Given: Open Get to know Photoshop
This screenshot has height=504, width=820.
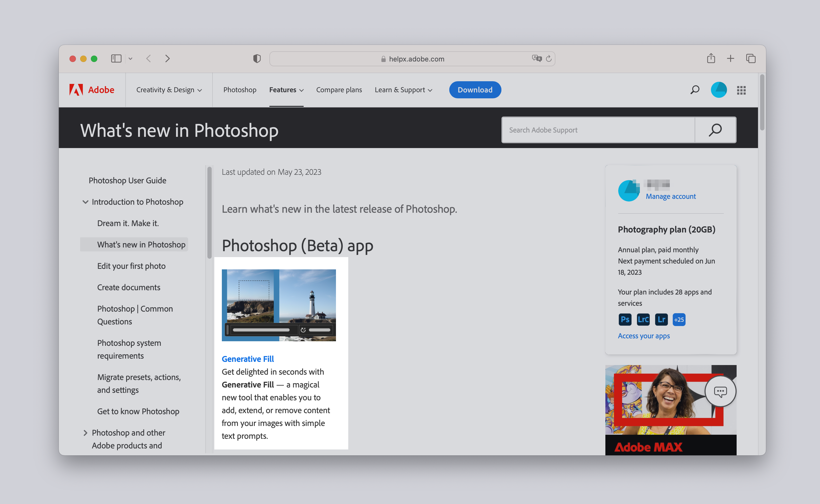Looking at the screenshot, I should pos(138,411).
